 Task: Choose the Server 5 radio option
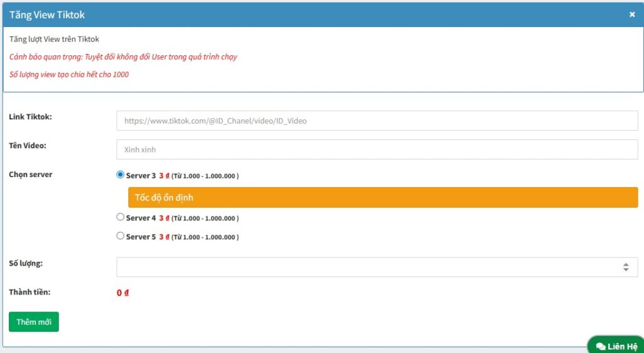click(120, 236)
